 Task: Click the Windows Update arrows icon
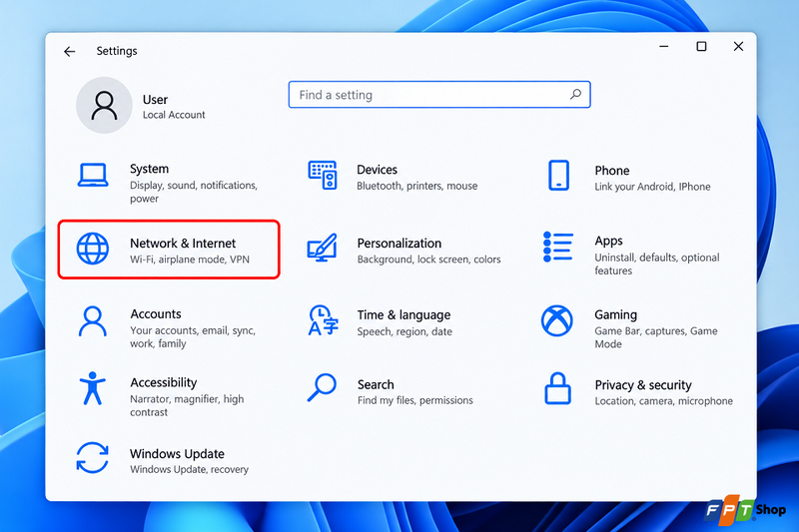pos(92,458)
